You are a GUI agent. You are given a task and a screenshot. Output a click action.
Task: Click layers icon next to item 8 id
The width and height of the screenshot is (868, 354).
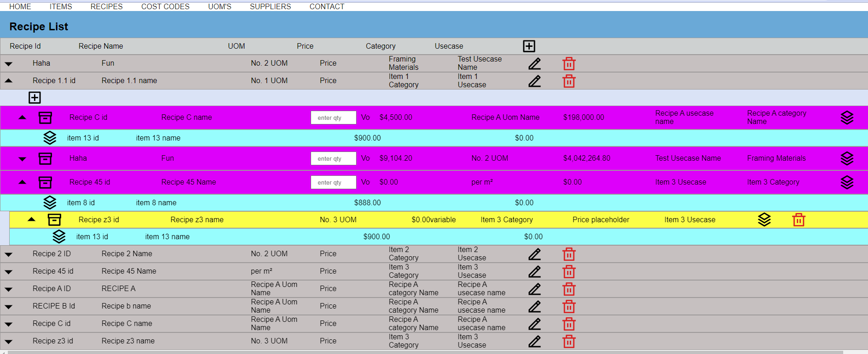pyautogui.click(x=50, y=202)
